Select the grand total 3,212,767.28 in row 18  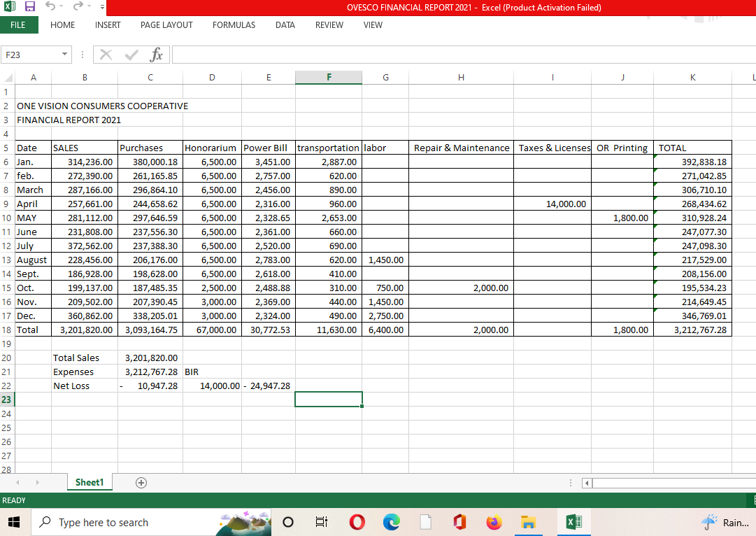click(692, 330)
